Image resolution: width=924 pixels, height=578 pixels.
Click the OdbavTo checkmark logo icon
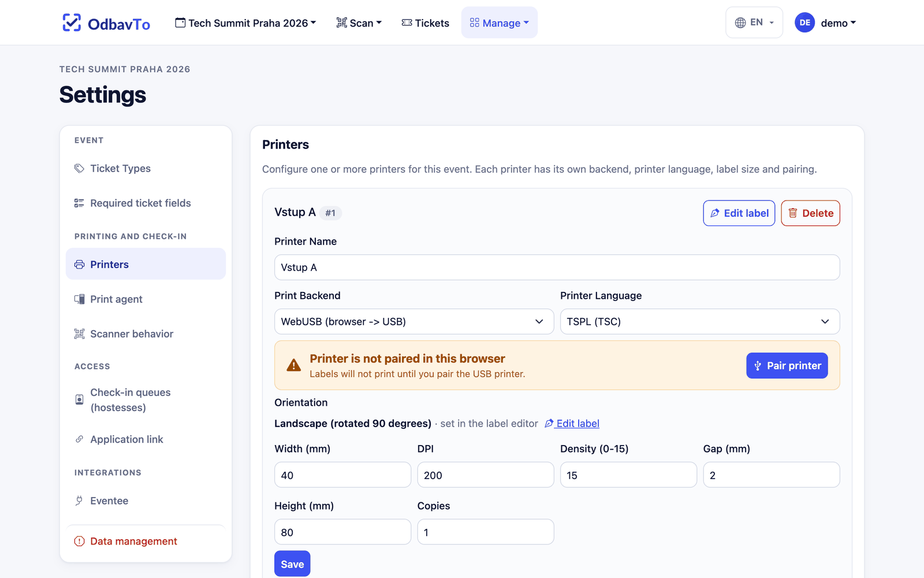point(72,23)
